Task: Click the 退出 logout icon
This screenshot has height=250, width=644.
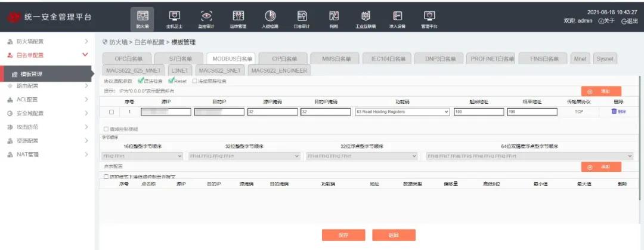Action: click(624, 21)
